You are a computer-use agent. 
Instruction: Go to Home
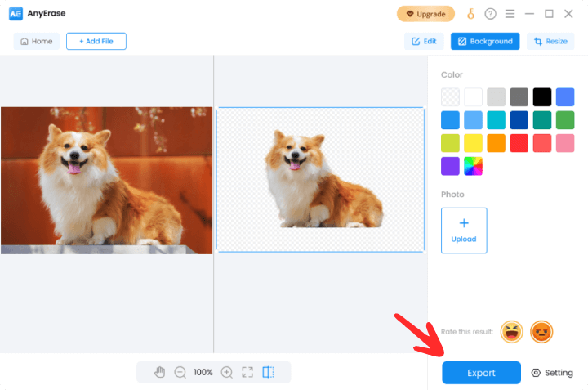pyautogui.click(x=36, y=41)
